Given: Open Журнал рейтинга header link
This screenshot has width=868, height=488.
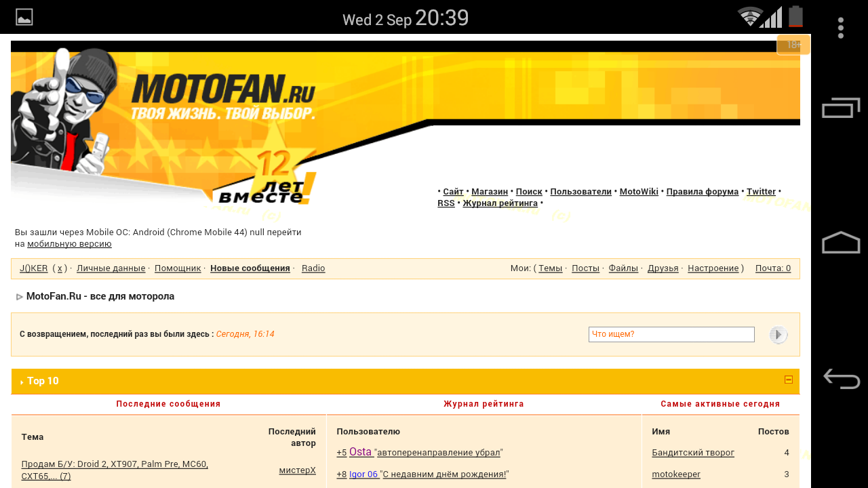Looking at the screenshot, I should coord(500,203).
